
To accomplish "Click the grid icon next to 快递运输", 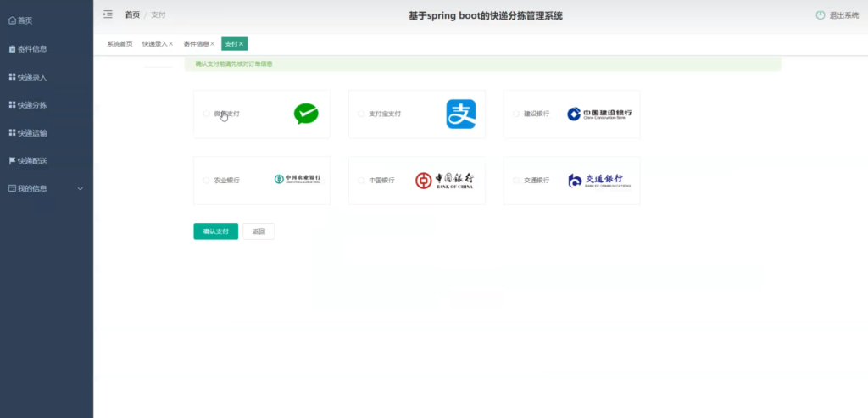I will pos(12,133).
